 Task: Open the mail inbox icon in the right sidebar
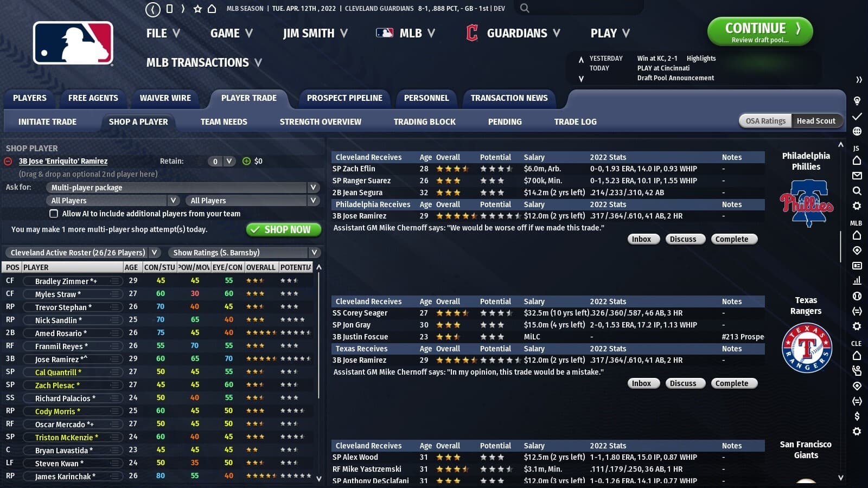(857, 176)
